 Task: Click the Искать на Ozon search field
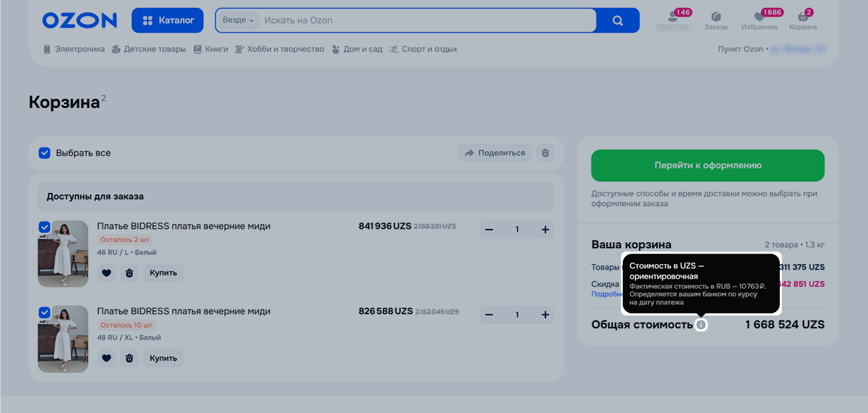[x=427, y=21]
